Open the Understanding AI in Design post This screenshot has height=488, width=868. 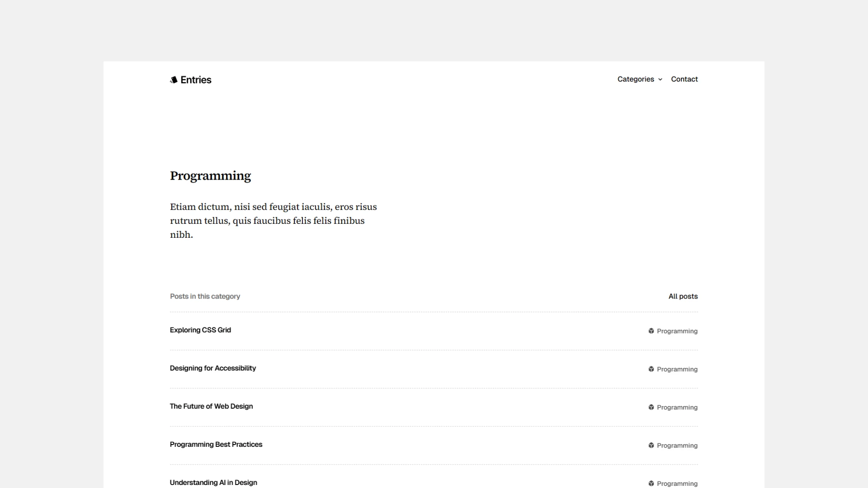coord(214,482)
